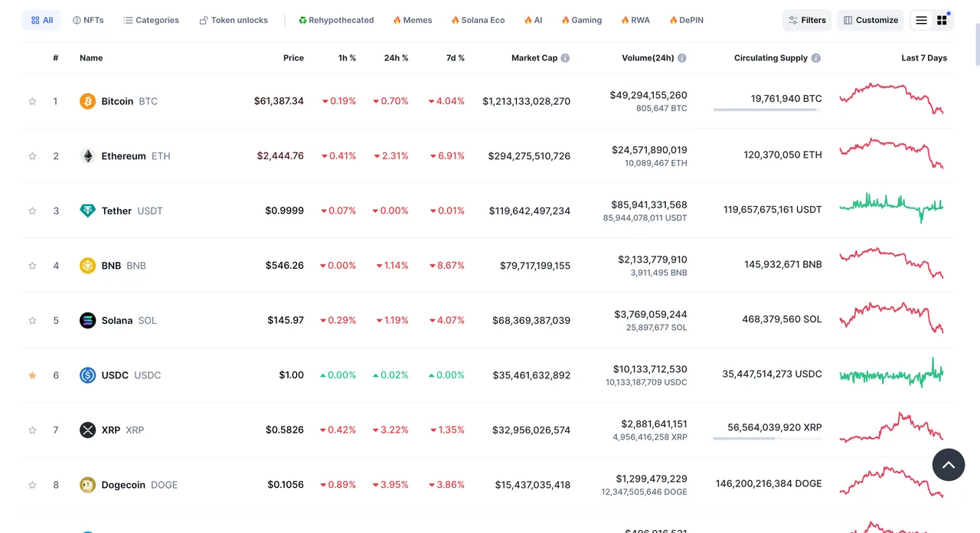The width and height of the screenshot is (980, 533).
Task: Add Solana to watchlist via star
Action: [x=32, y=320]
